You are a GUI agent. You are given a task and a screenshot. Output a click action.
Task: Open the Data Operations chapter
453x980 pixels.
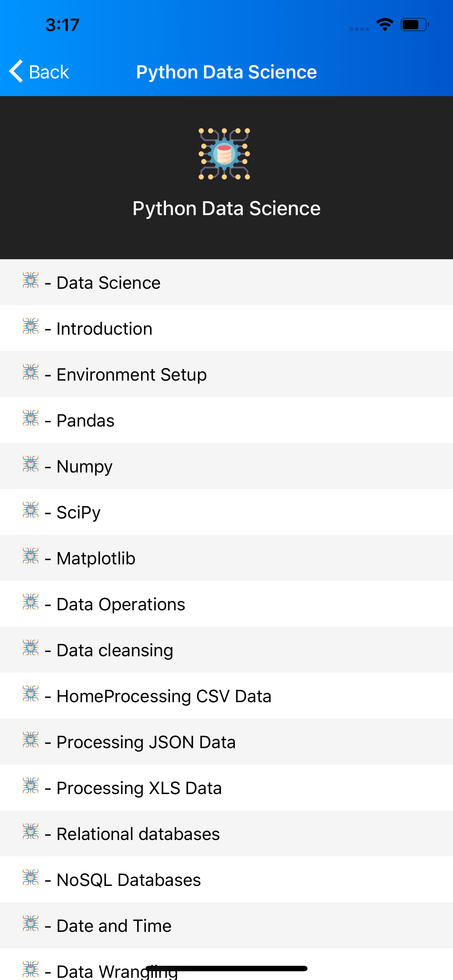coord(120,604)
